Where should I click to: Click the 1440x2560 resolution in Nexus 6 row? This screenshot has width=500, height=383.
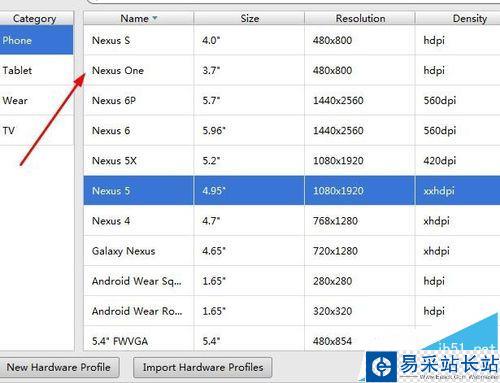tap(360, 130)
